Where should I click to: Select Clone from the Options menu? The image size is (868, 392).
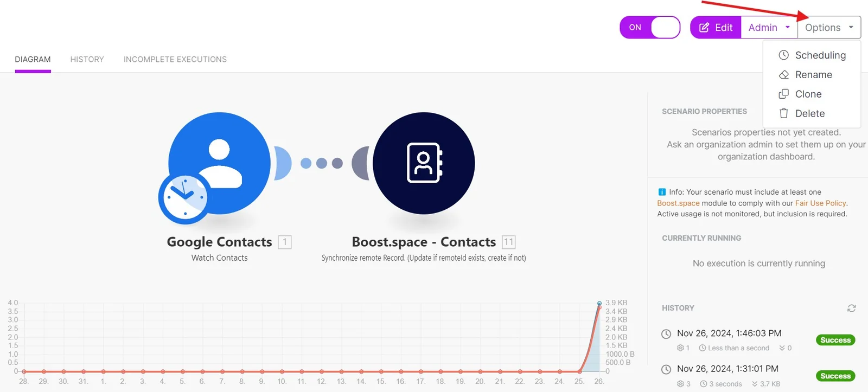(812, 94)
